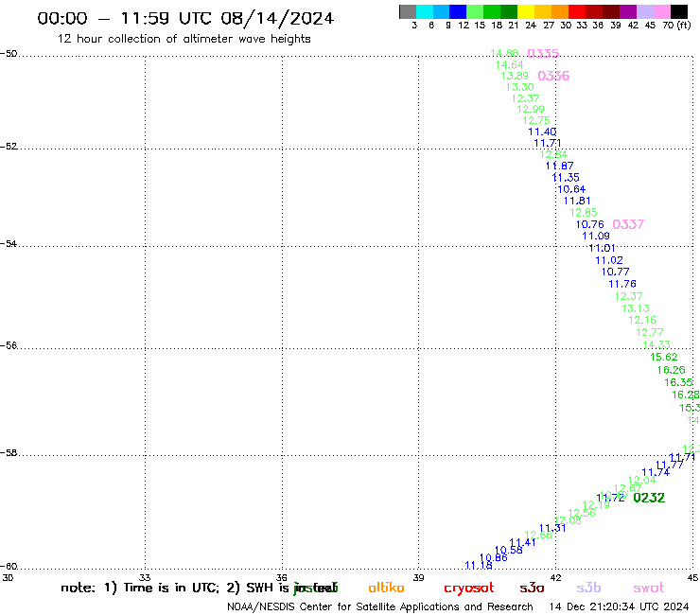
Task: Click the longitude axis label 36
Action: 282,577
